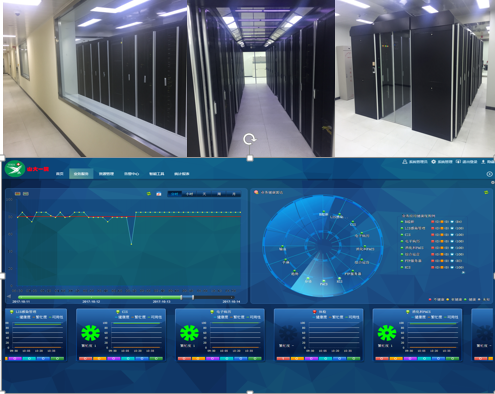The image size is (495, 394).
Task: Collapse the header using the circled arrow
Action: tap(489, 174)
